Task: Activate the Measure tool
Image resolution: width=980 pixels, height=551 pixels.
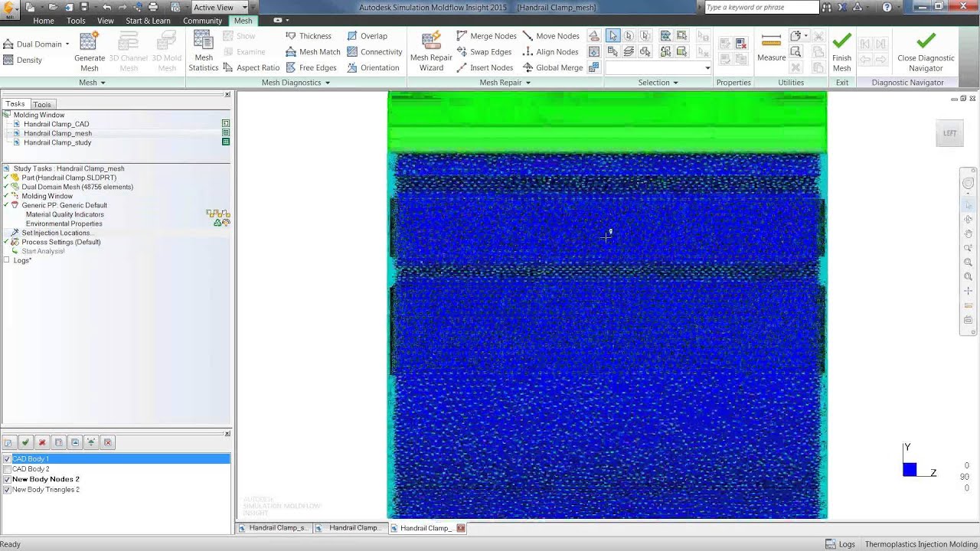Action: [771, 47]
